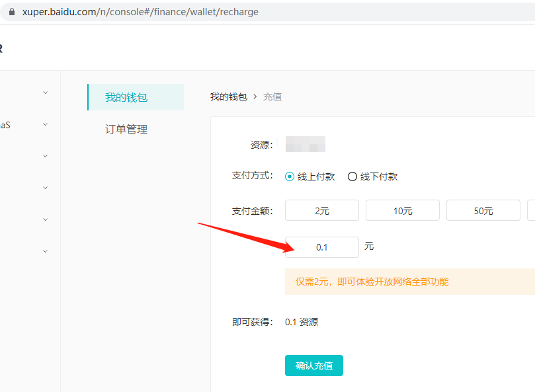The width and height of the screenshot is (535, 392).
Task: Click the 确认充值 button
Action: [x=314, y=366]
